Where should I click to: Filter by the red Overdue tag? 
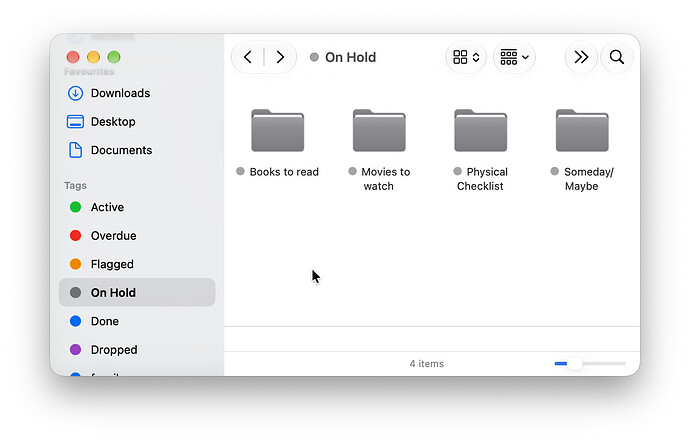(x=137, y=236)
